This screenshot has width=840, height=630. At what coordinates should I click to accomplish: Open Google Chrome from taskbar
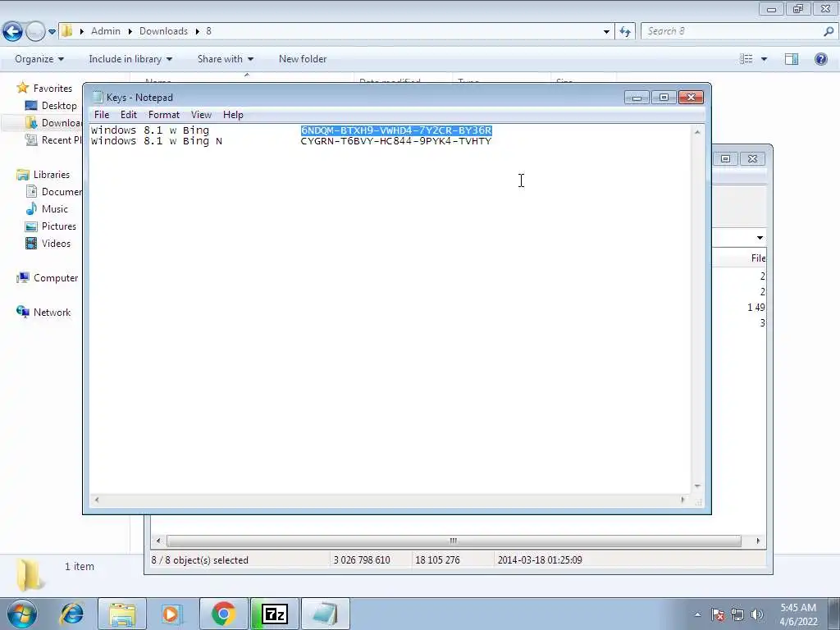(223, 614)
